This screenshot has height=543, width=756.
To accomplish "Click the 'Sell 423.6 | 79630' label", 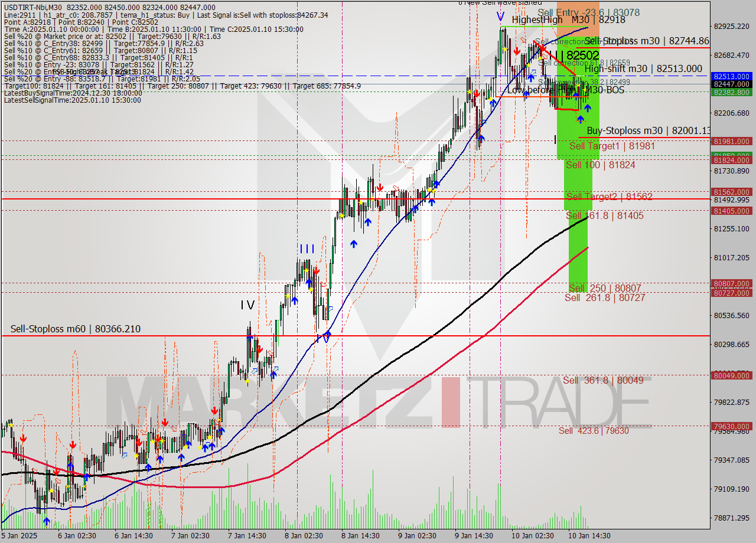I will 594,430.
